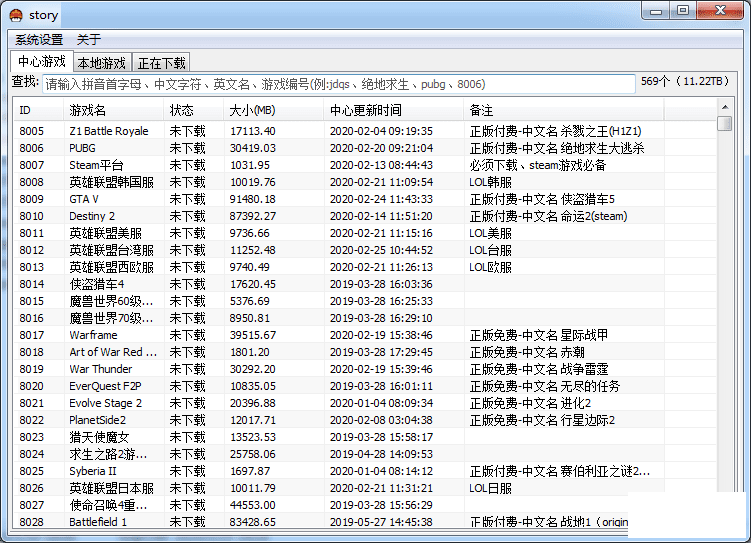Click the ID cell 8009
This screenshot has height=543, width=751.
32,199
